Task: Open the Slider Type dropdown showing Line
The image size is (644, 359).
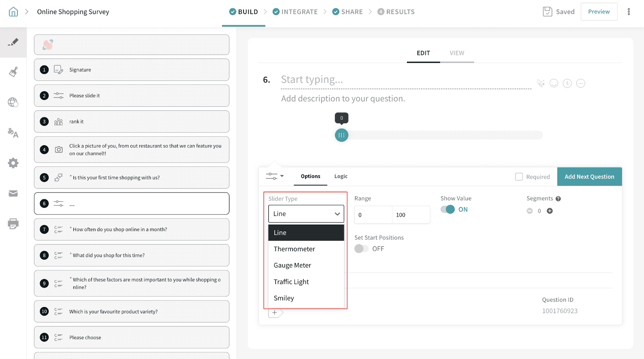Action: (x=306, y=214)
